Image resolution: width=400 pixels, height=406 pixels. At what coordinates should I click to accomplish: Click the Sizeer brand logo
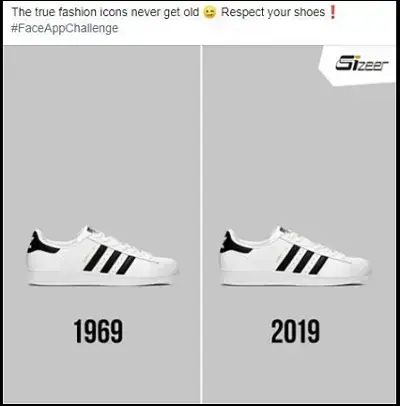362,63
